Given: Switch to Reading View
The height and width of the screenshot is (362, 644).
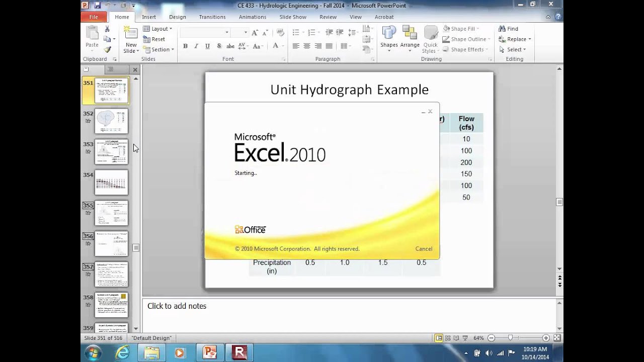Looking at the screenshot, I should 456,338.
